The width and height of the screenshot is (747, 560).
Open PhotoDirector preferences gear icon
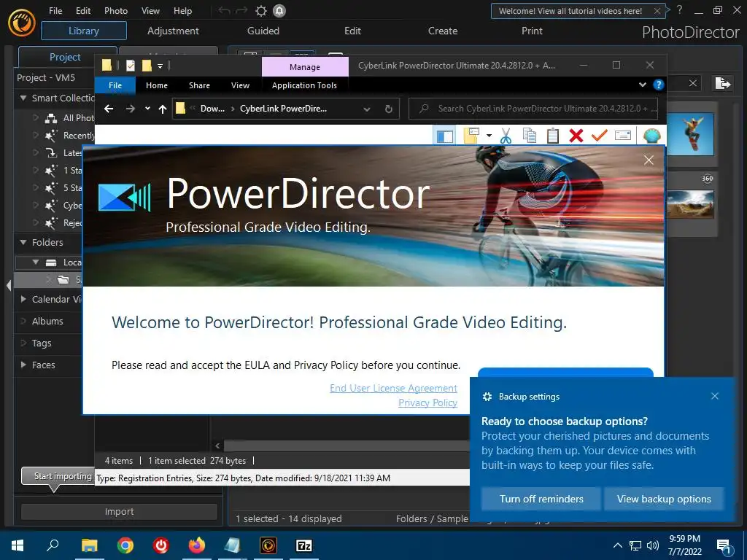261,10
